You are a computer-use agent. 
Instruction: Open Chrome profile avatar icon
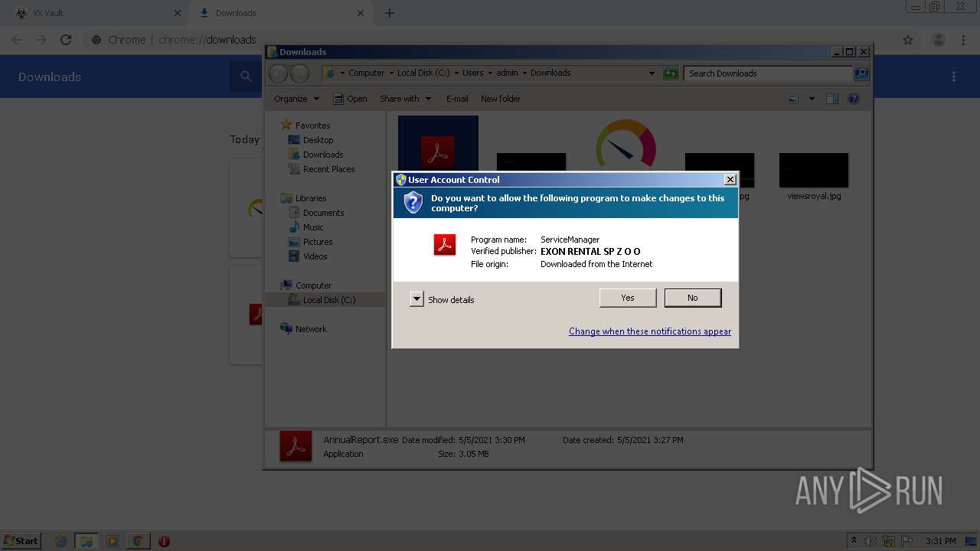[x=938, y=40]
